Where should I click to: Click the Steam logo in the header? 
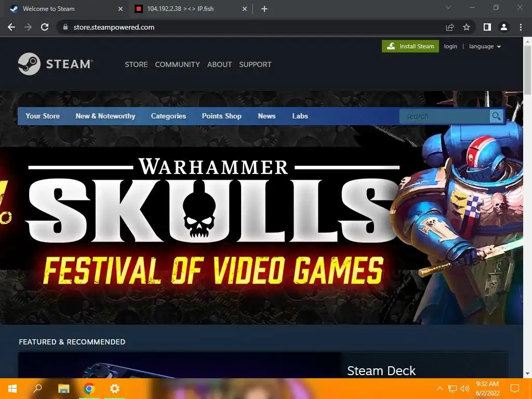[x=55, y=64]
